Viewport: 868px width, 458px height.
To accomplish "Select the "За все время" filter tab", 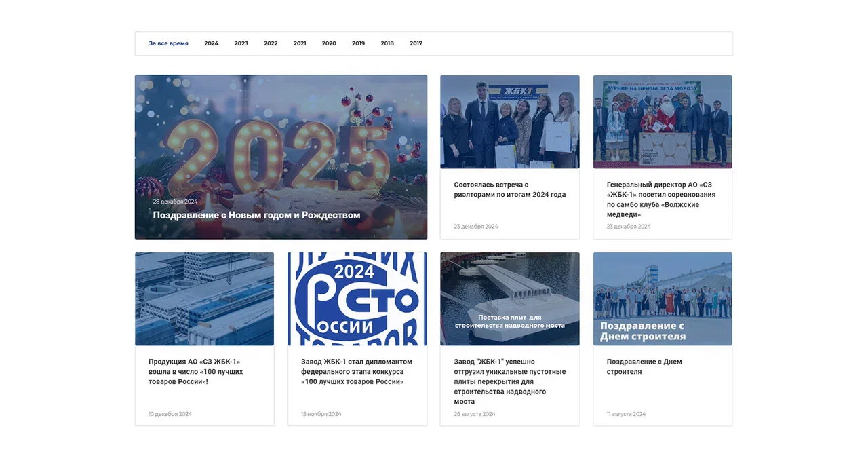I will (168, 43).
